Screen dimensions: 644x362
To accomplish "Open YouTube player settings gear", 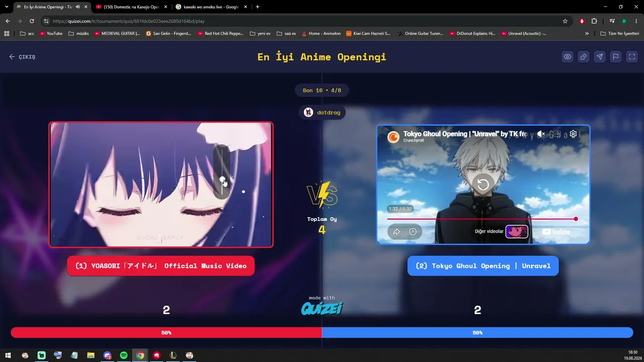I will tap(573, 134).
